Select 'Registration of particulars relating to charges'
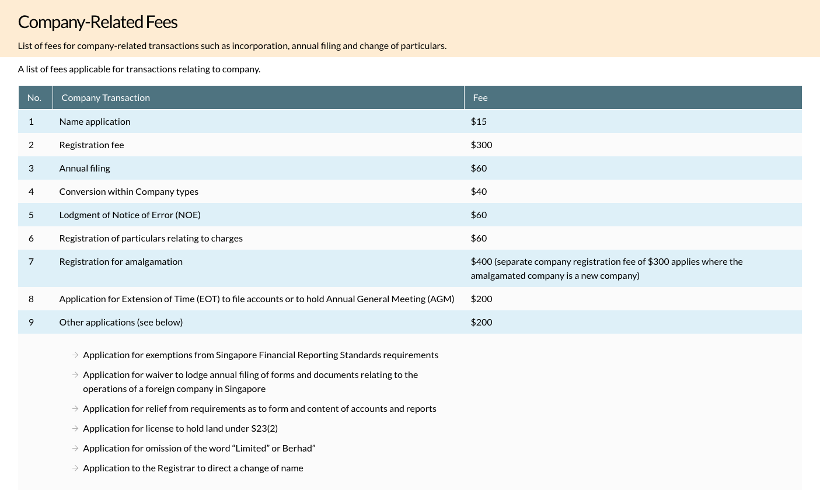820x504 pixels. pyautogui.click(x=151, y=239)
